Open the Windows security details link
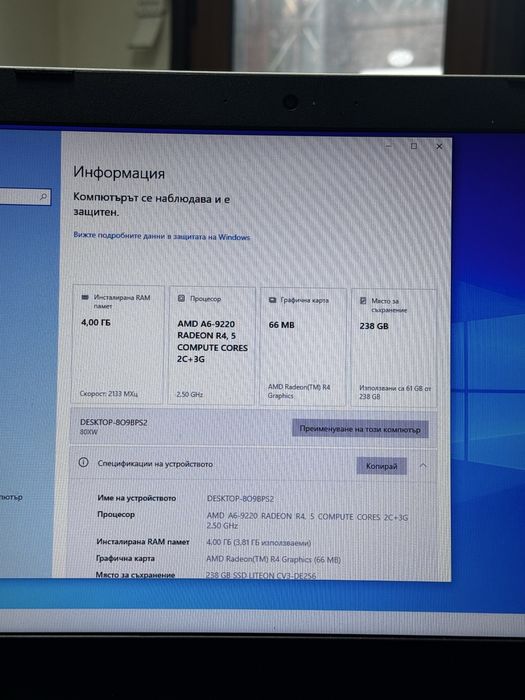 [162, 236]
